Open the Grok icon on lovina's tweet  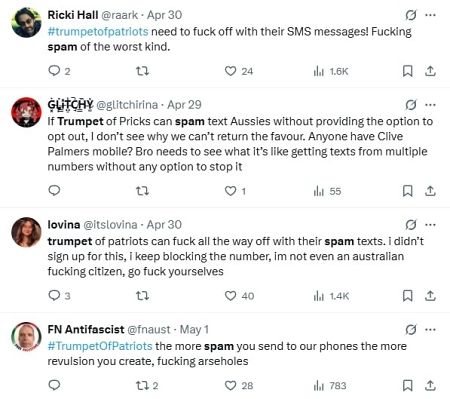point(411,225)
